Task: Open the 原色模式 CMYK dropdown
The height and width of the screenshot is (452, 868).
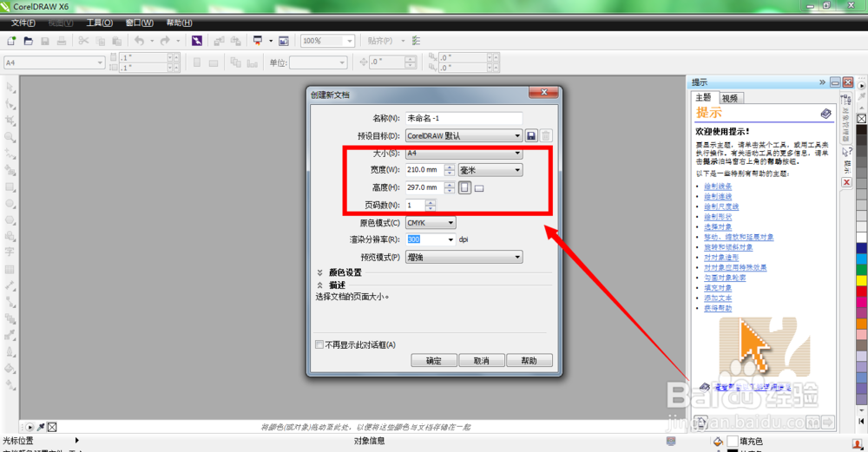Action: [x=431, y=222]
